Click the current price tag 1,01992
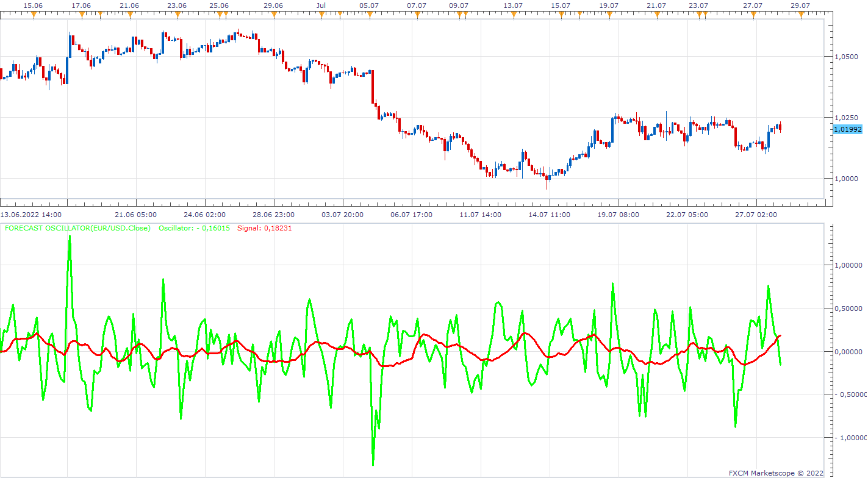This screenshot has height=478, width=868. click(x=848, y=129)
